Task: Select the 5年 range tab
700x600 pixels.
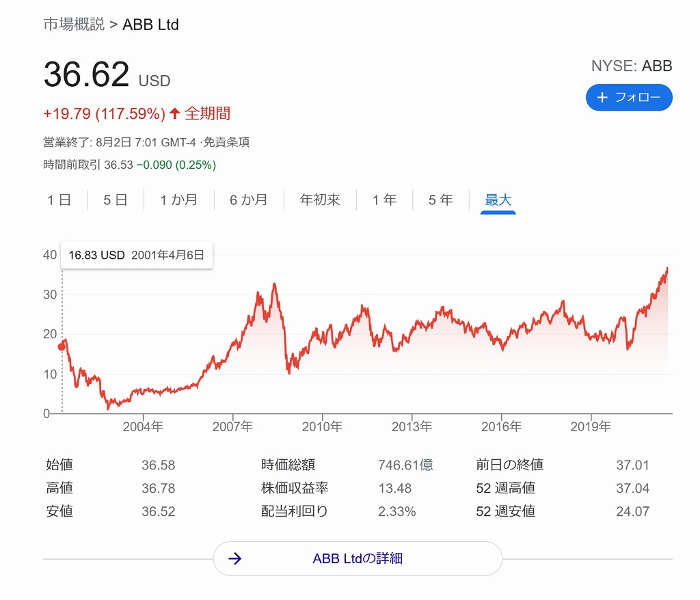Action: pyautogui.click(x=441, y=200)
